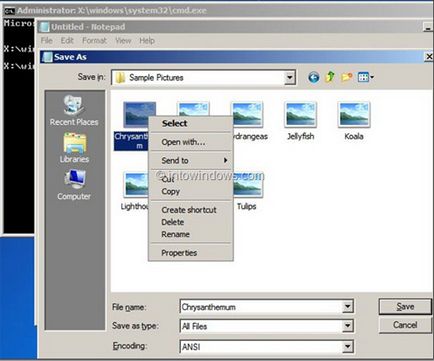Choose Rename in the context menu
Viewport: 434px width, 361px height.
(190, 234)
